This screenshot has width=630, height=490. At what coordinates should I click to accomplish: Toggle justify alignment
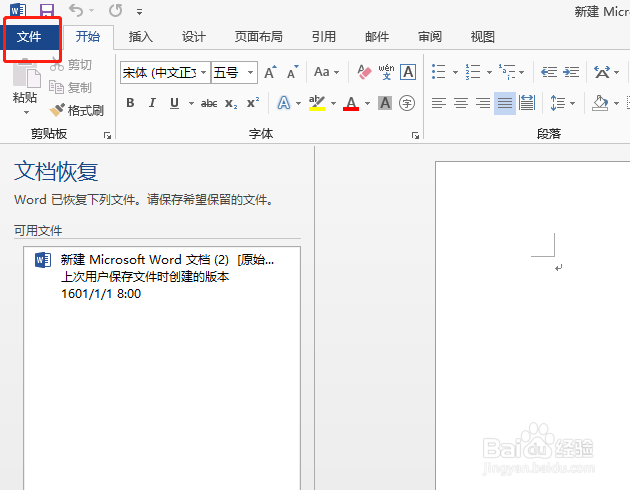point(505,103)
